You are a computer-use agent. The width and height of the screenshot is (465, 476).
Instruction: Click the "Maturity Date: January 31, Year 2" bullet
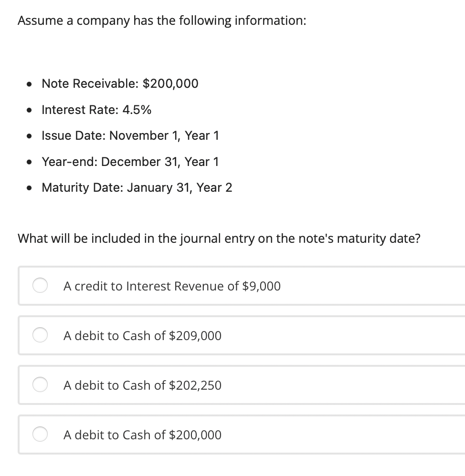pyautogui.click(x=137, y=187)
